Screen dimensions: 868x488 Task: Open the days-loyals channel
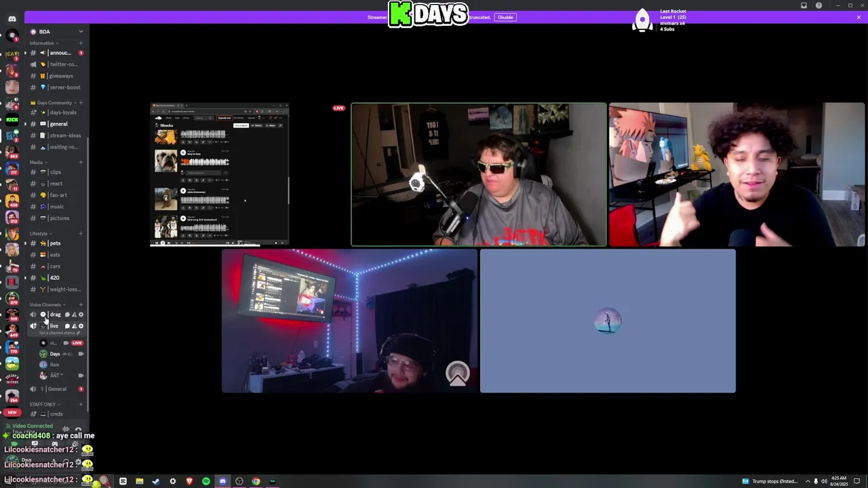pos(57,113)
